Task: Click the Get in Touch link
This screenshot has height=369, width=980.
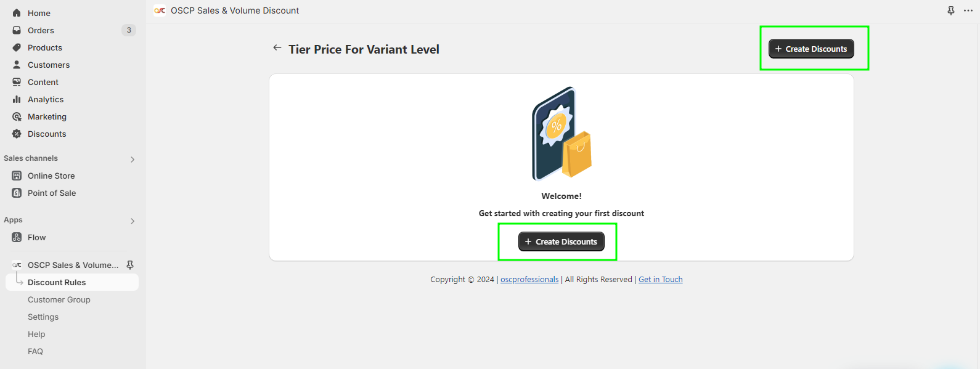Action: [x=660, y=280]
